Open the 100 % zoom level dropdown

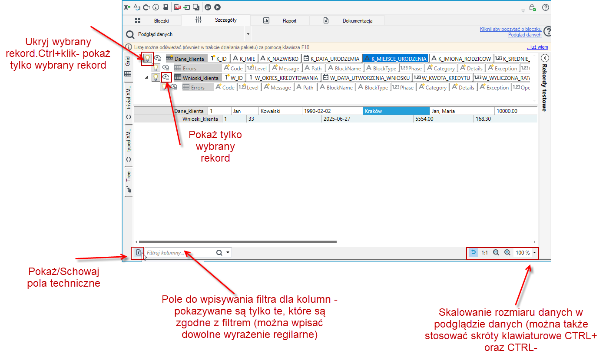pyautogui.click(x=534, y=252)
